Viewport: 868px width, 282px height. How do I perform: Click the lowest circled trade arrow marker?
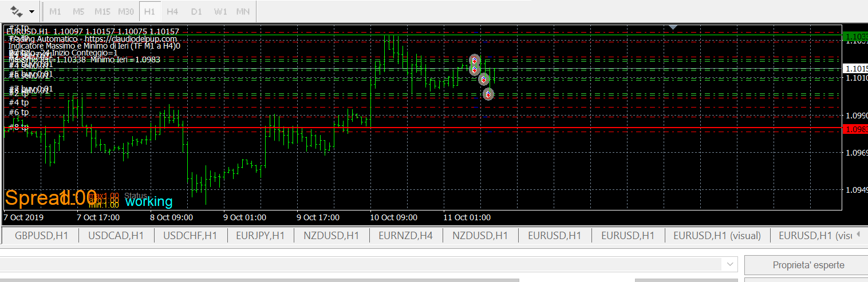(488, 94)
